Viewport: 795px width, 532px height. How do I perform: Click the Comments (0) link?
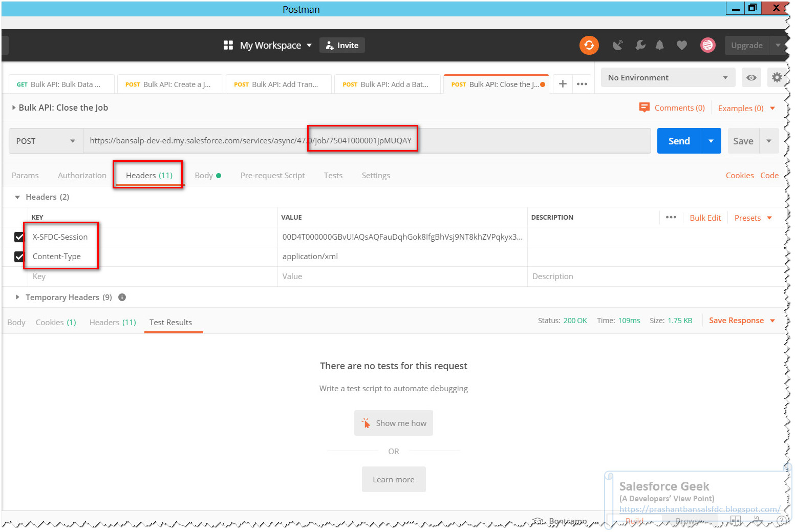pos(679,108)
